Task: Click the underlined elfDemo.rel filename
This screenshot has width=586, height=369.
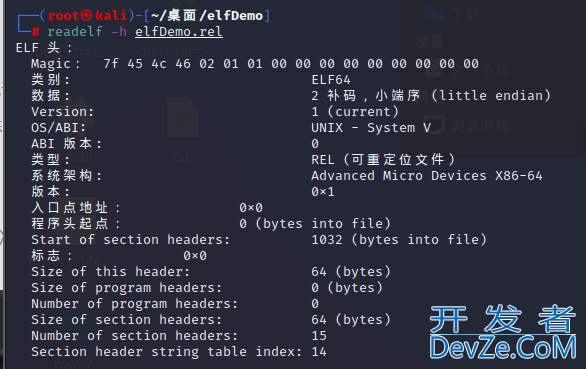Action: click(x=179, y=32)
